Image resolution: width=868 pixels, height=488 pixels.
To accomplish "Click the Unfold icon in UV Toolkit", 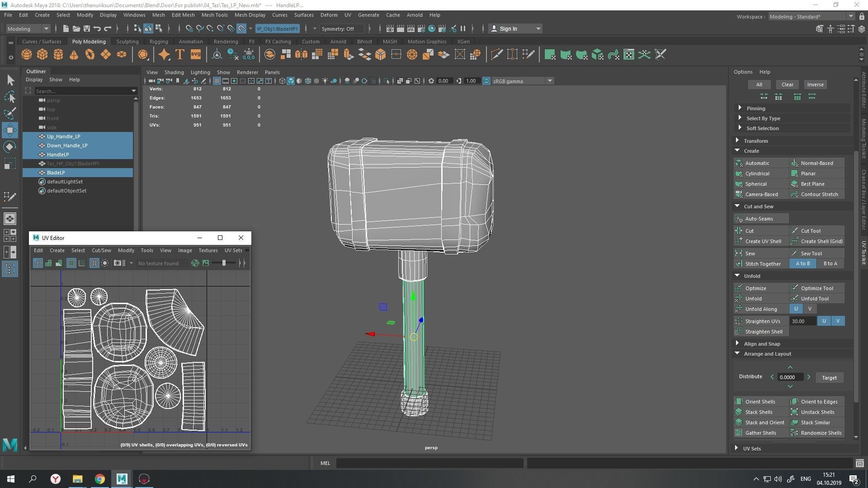I will (x=739, y=299).
